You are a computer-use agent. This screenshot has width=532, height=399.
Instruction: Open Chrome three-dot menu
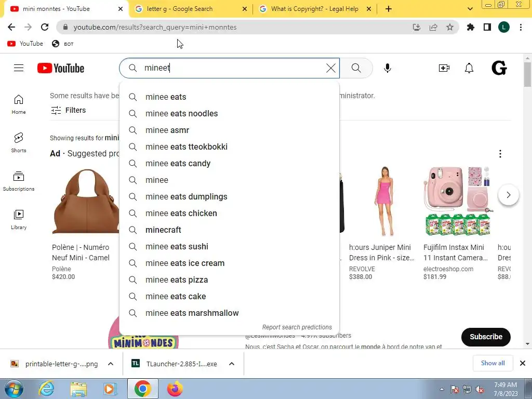coord(521,27)
